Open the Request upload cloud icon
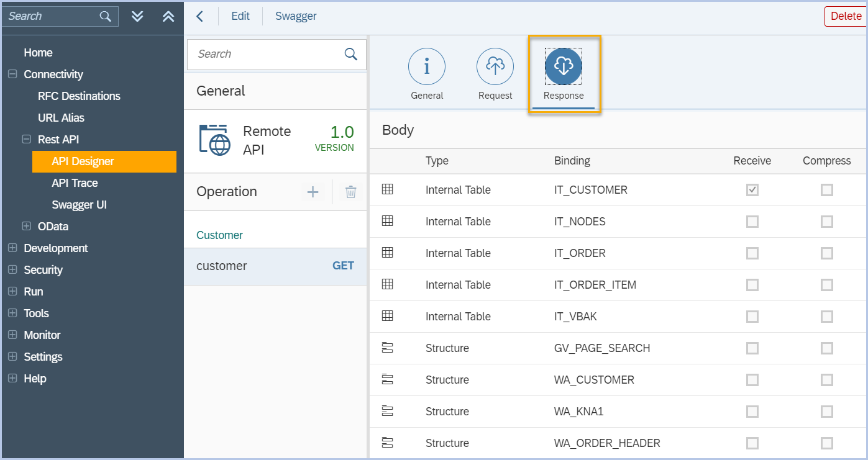The height and width of the screenshot is (460, 868). pyautogui.click(x=495, y=66)
